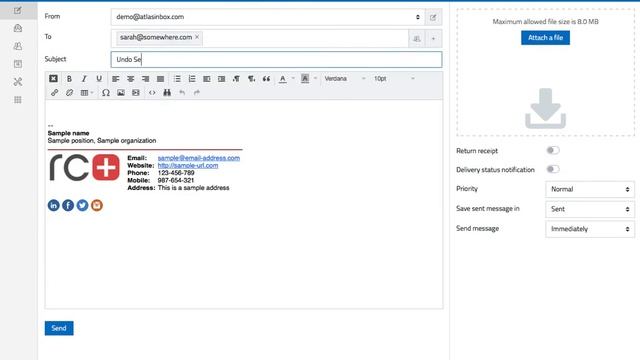Toggle Delivery status notification switch

553,169
